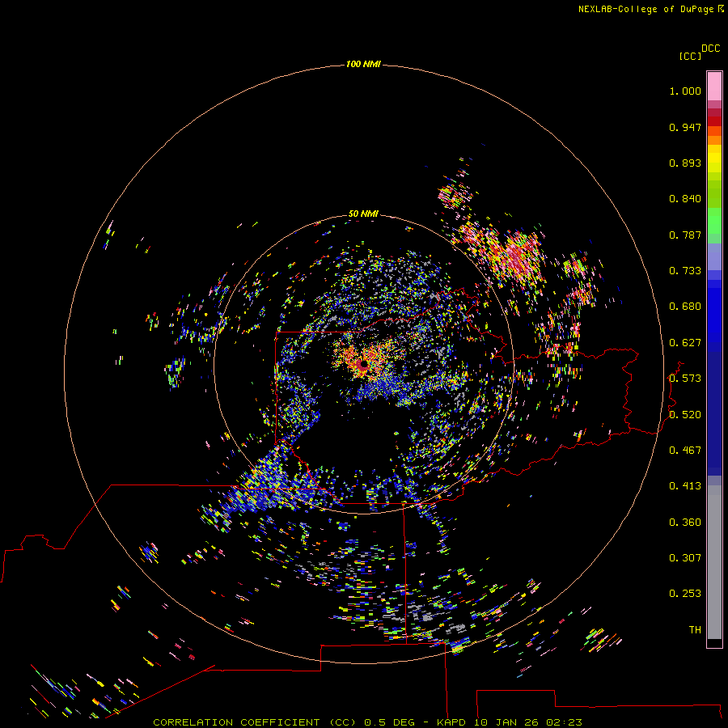Pick the 0.360 value on color scale
This screenshot has width=728, height=728.
[685, 523]
